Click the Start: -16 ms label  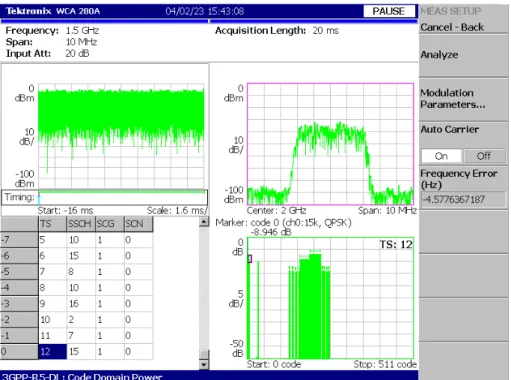click(x=65, y=211)
